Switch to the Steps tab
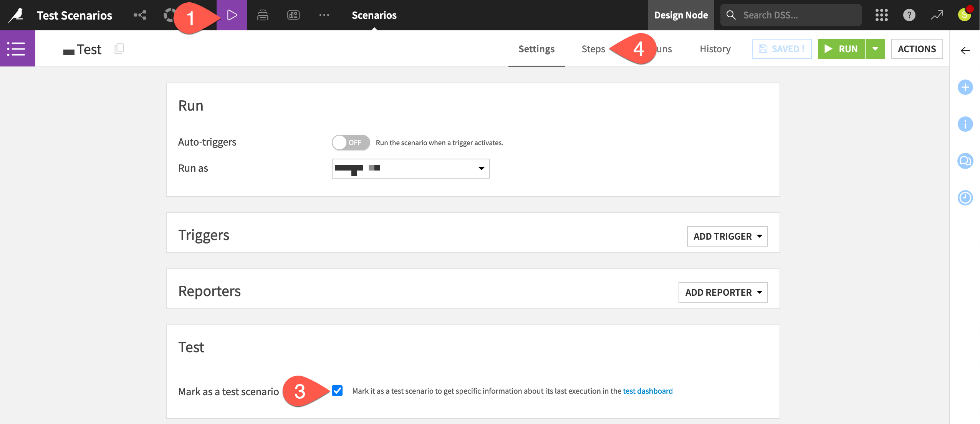Viewport: 980px width, 424px height. 593,49
